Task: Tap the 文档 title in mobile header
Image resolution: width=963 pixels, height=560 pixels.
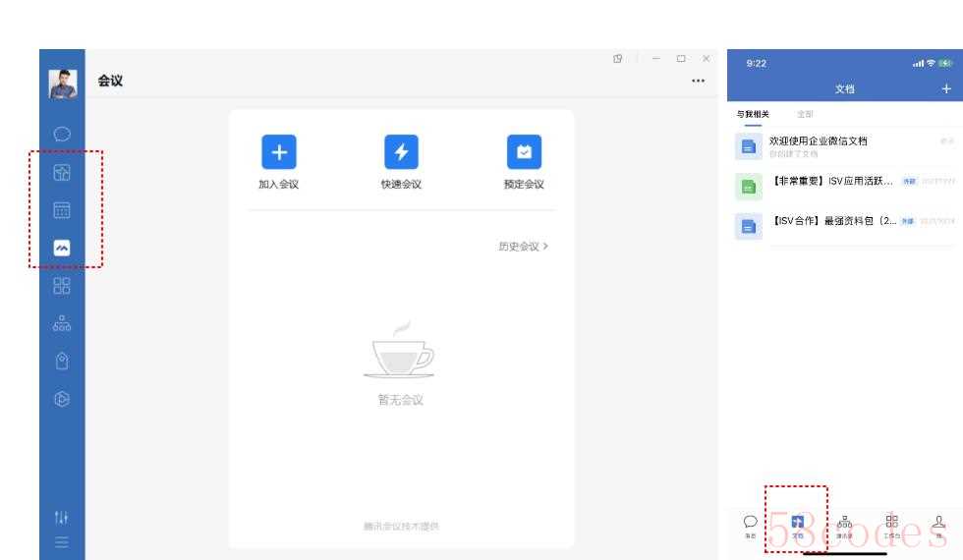Action: tap(845, 89)
